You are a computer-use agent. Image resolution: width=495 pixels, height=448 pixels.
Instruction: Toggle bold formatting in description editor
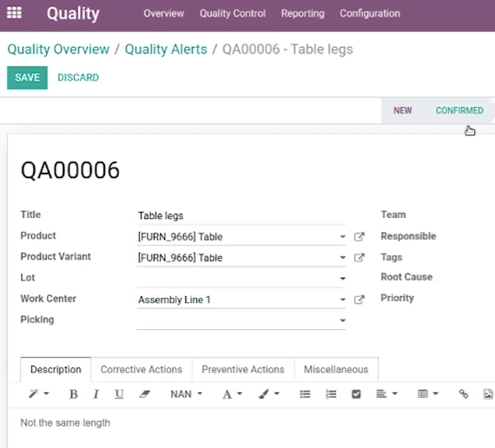(73, 394)
